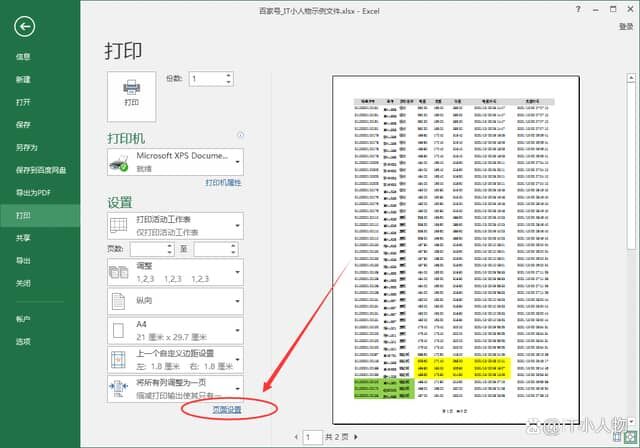
Task: Open 另存为 in the sidebar
Action: pos(26,147)
